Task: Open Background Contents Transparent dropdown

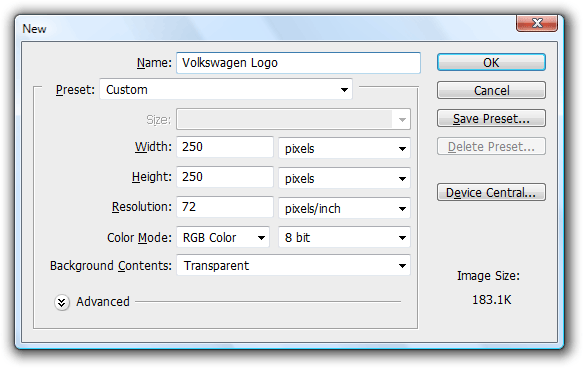Action: tap(293, 265)
